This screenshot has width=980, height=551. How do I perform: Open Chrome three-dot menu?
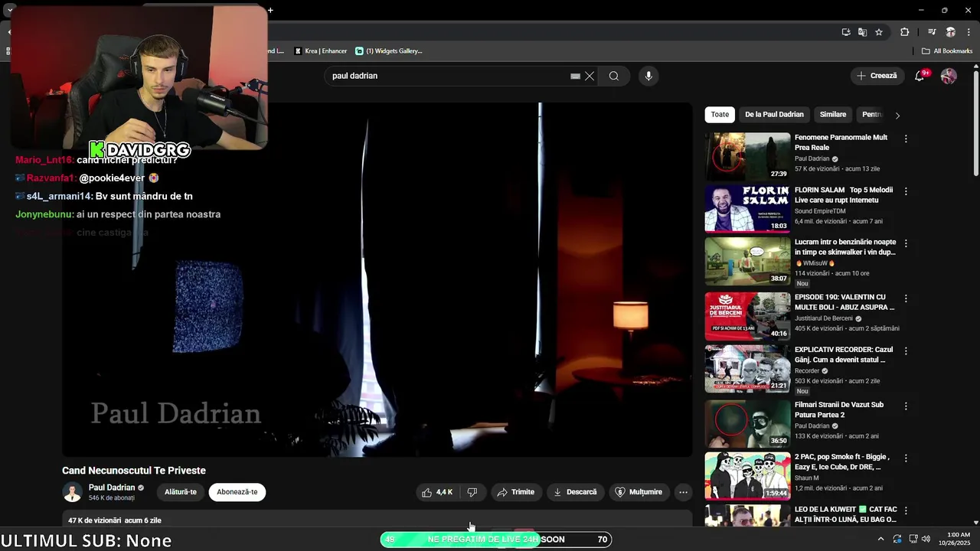click(x=969, y=32)
